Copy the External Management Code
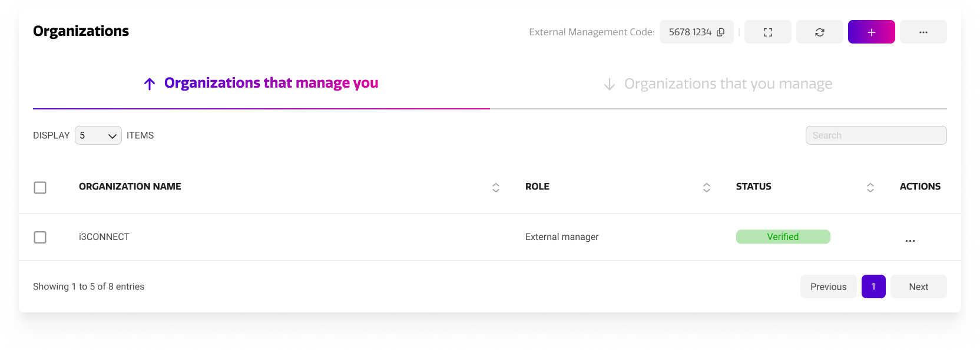980x350 pixels. tap(721, 32)
